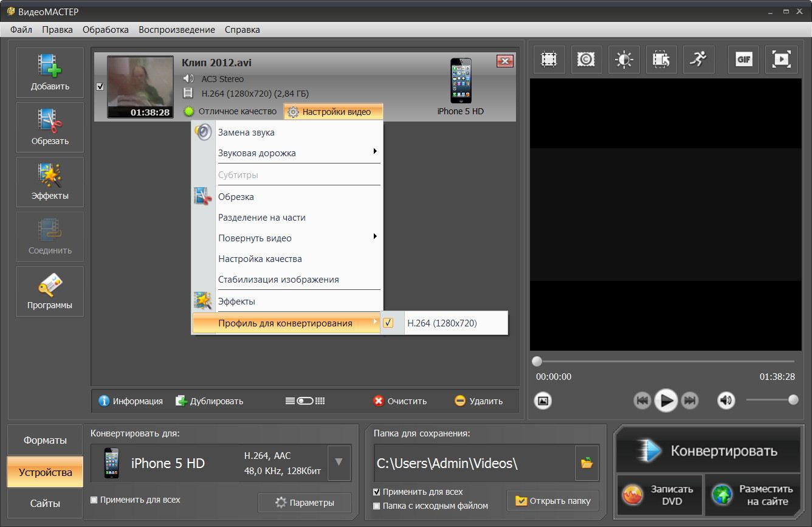Click the speed change running man icon
The image size is (812, 527).
(x=698, y=60)
